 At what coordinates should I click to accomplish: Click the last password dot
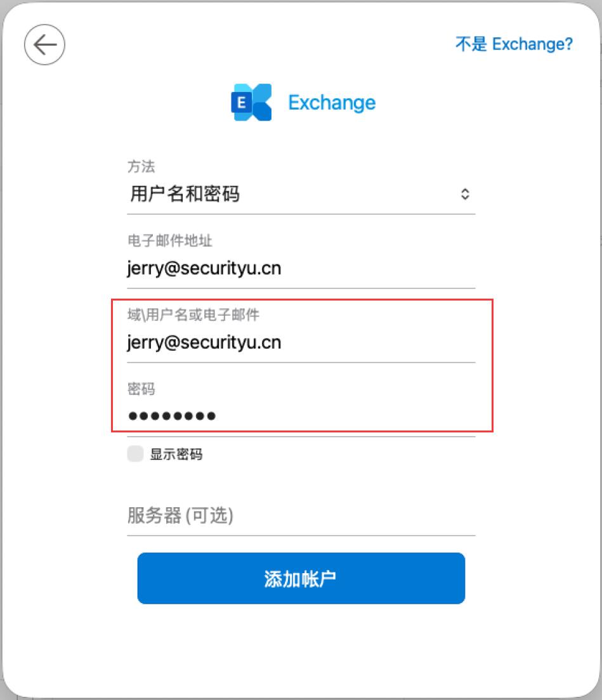[211, 416]
